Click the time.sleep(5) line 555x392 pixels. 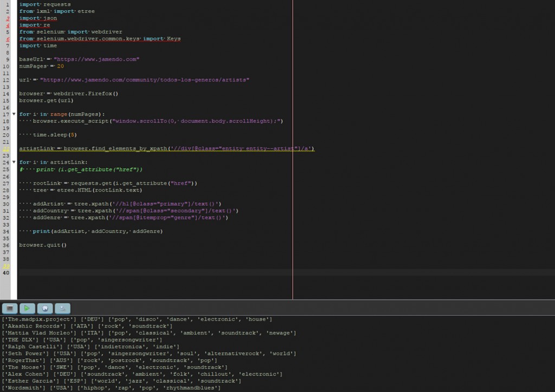[55, 135]
